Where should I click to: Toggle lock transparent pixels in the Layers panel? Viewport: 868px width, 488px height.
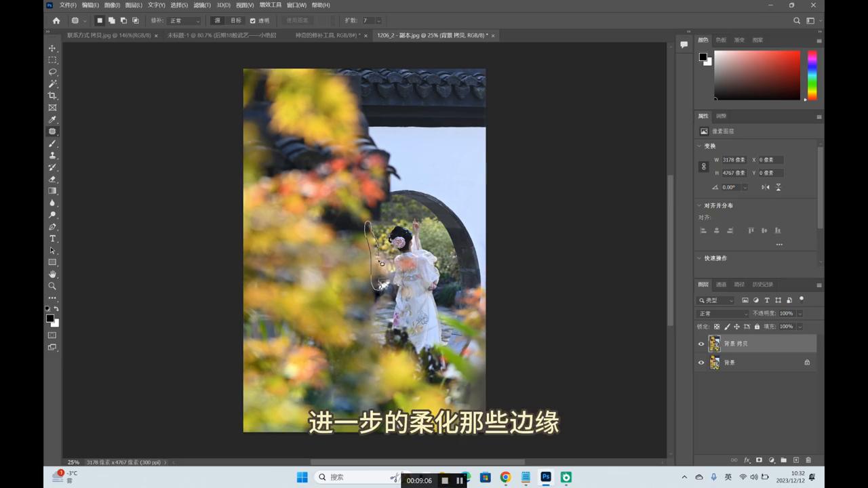tap(717, 326)
